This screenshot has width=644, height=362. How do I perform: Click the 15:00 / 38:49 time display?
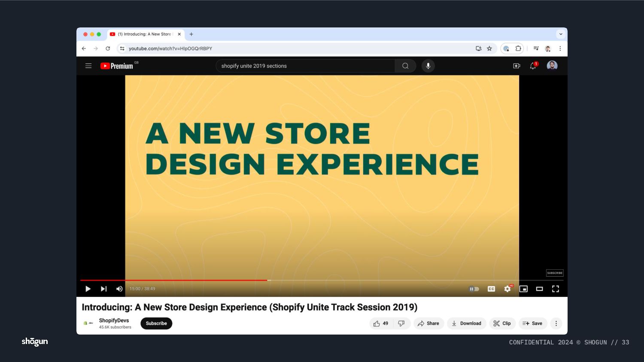click(143, 289)
